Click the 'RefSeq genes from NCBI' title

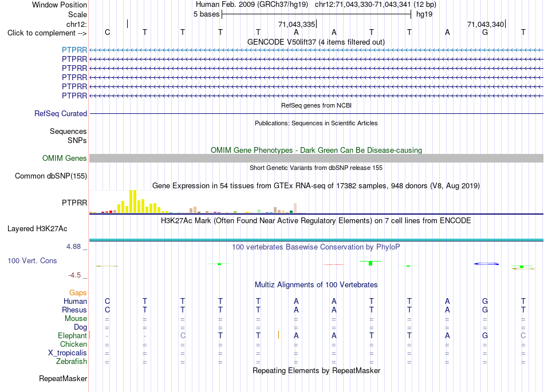pyautogui.click(x=316, y=105)
